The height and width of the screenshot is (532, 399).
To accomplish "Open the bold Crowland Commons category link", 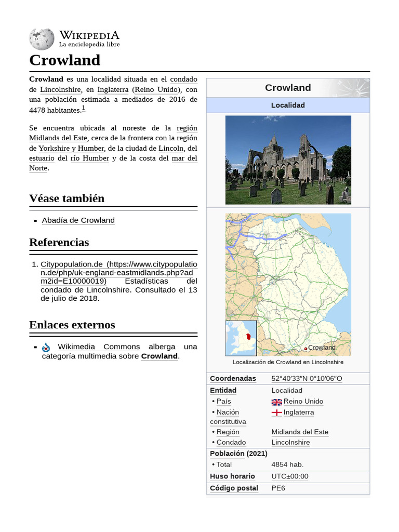I will [159, 356].
